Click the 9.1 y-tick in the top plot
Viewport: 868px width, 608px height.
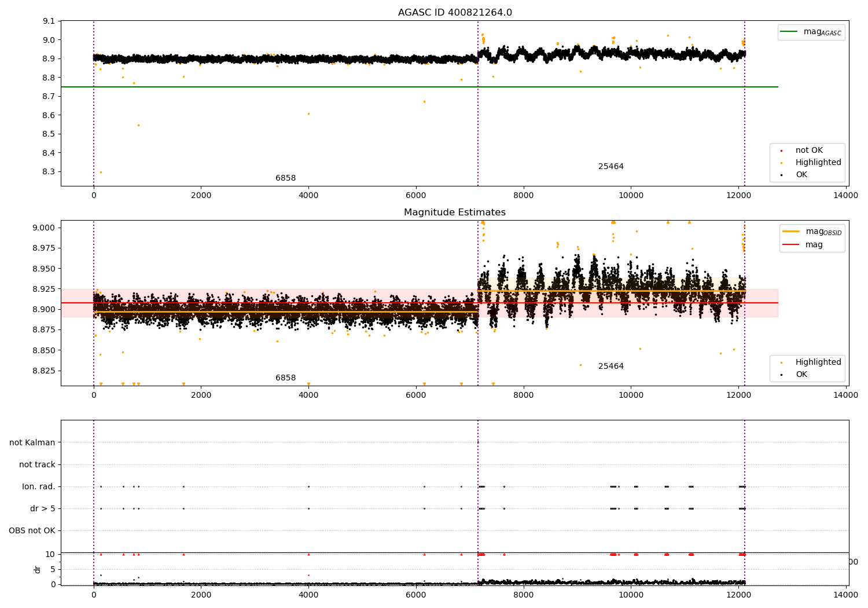pos(49,21)
